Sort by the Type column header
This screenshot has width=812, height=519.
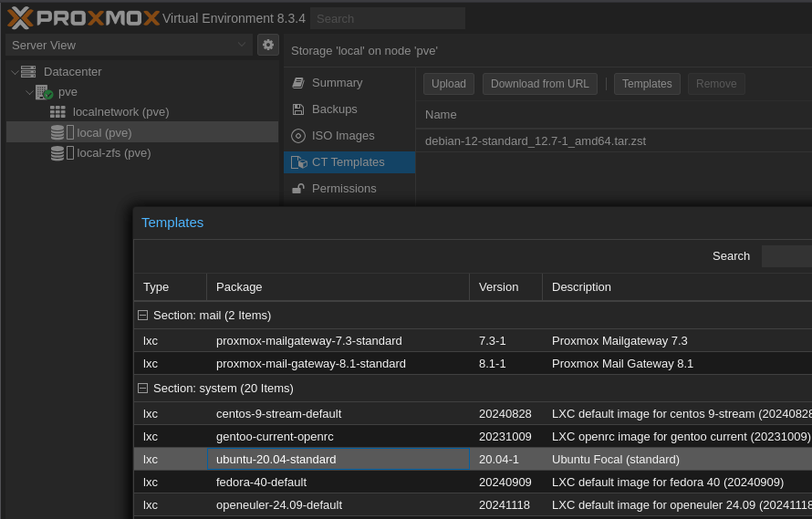(x=171, y=287)
